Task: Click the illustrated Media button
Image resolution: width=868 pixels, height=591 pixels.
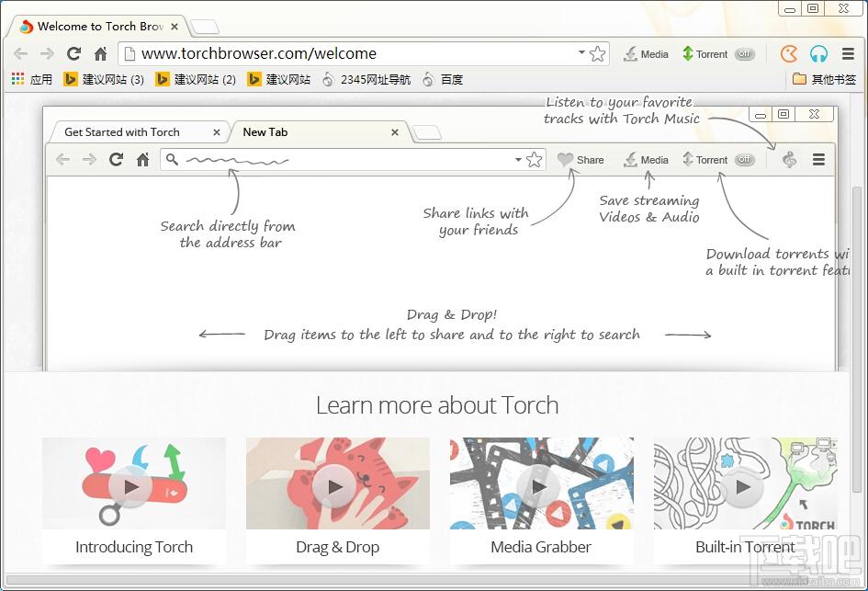Action: pyautogui.click(x=646, y=160)
